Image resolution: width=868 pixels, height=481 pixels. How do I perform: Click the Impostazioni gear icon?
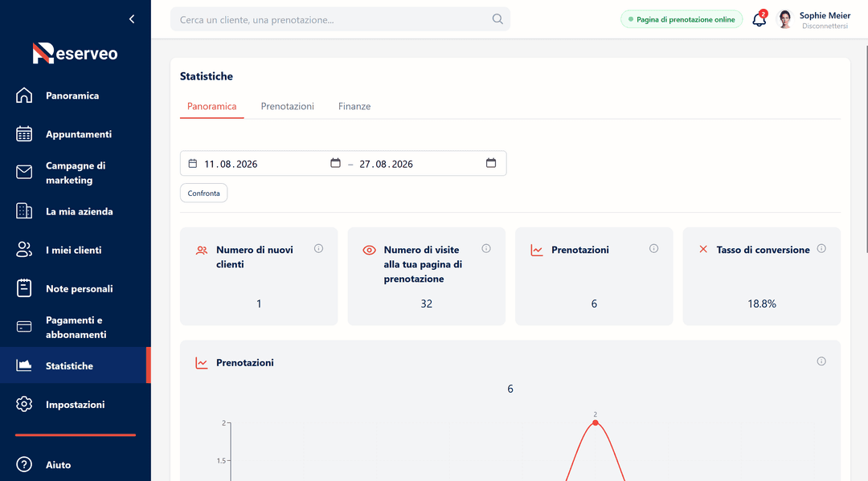24,404
